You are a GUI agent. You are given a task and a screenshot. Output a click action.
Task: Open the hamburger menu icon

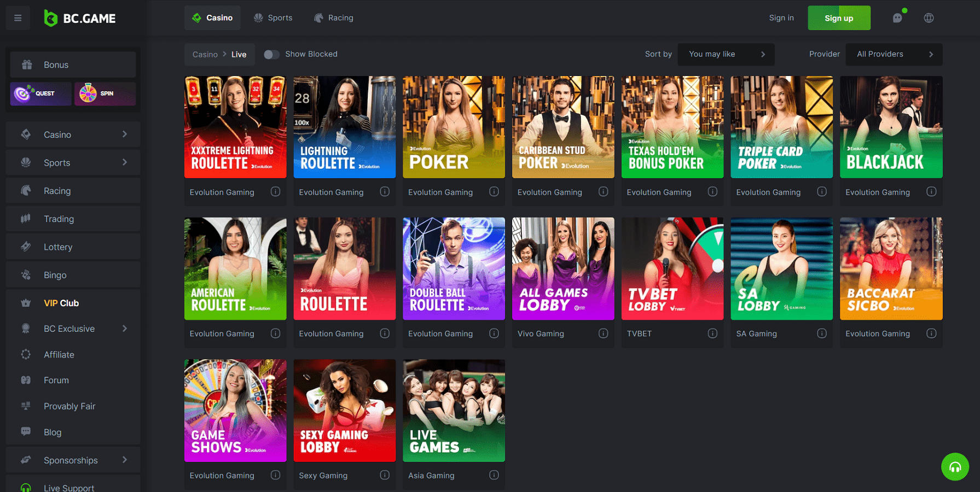click(18, 18)
